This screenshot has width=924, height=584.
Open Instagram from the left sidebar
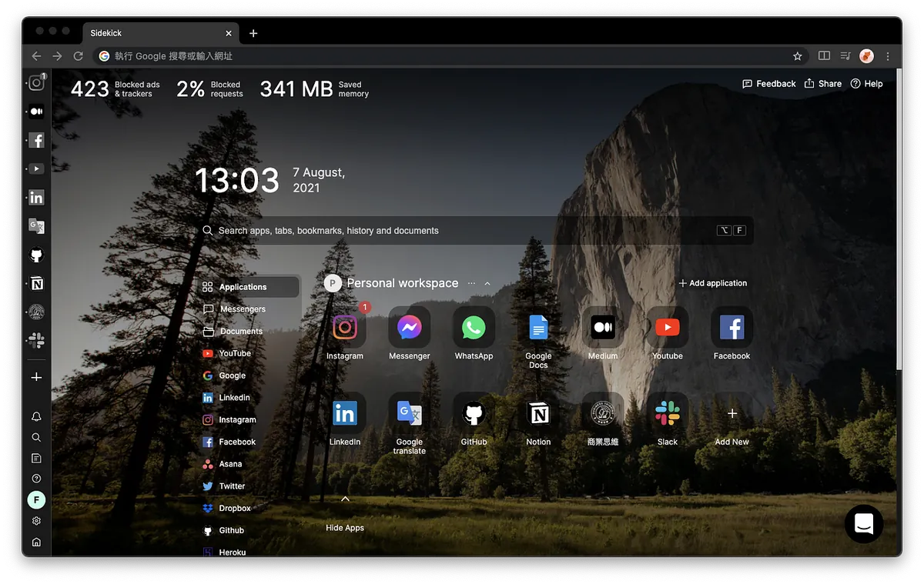tap(36, 83)
